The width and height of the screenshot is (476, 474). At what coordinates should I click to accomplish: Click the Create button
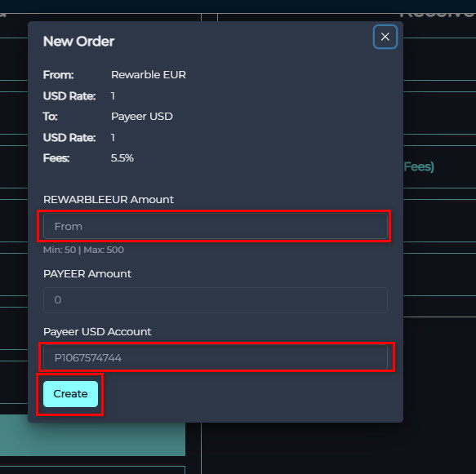(70, 393)
